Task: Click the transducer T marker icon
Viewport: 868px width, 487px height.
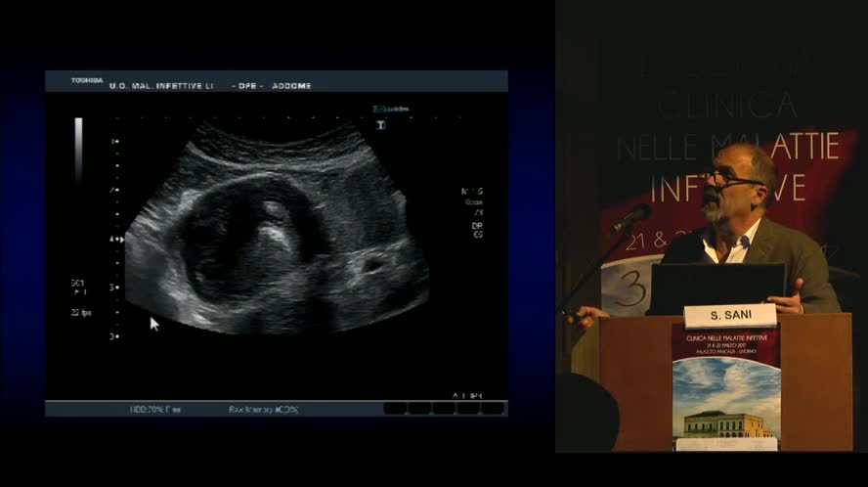Action: (380, 125)
